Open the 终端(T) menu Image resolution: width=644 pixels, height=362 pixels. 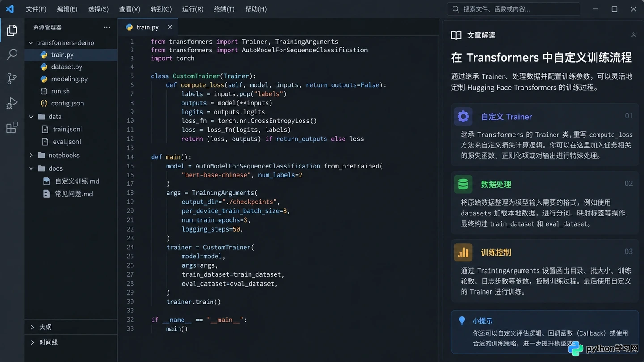tap(224, 9)
